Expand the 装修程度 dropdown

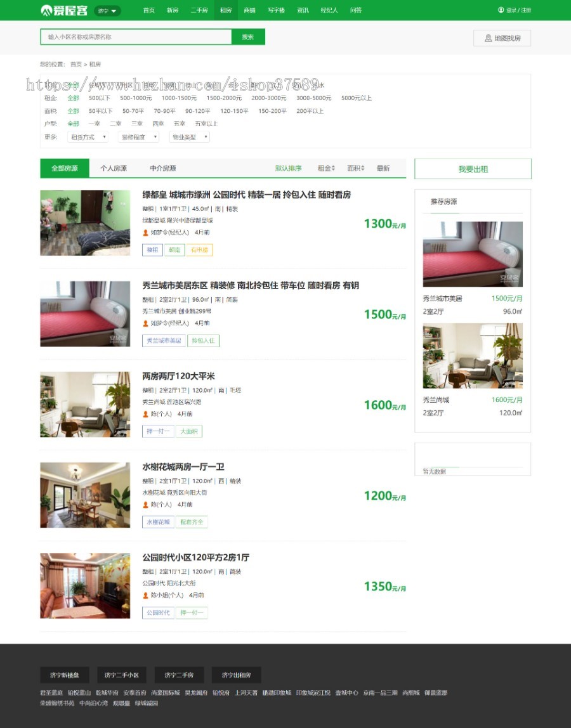pos(138,137)
